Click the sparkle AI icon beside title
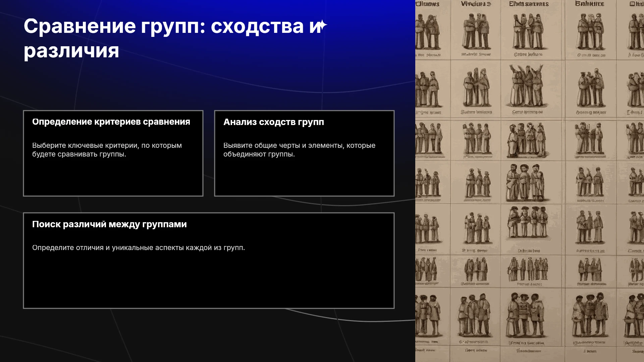The width and height of the screenshot is (644, 362). 322,25
